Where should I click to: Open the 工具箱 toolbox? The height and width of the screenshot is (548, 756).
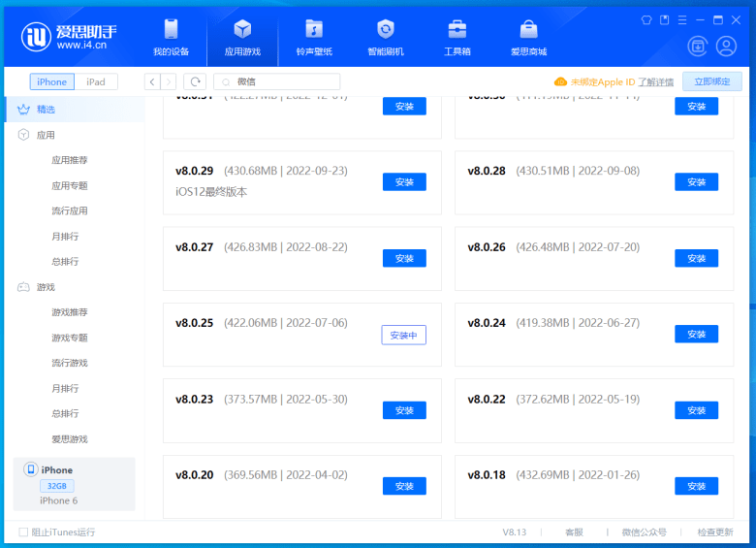coord(457,38)
